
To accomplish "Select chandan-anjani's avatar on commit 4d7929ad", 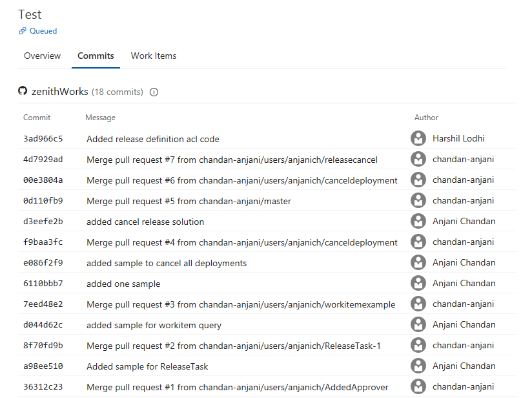I will point(418,159).
